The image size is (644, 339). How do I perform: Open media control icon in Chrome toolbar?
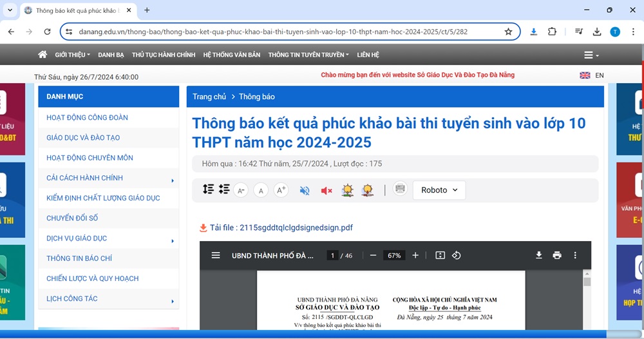[579, 32]
